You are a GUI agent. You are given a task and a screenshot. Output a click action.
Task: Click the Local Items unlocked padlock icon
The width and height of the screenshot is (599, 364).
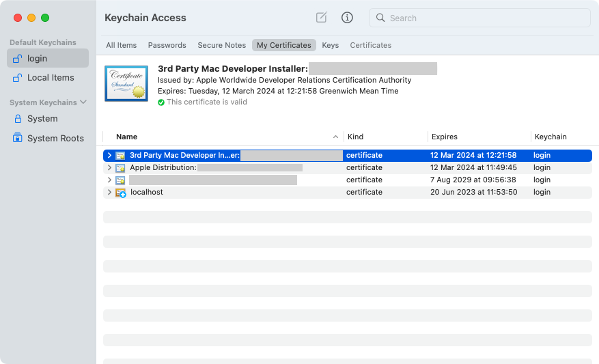18,78
